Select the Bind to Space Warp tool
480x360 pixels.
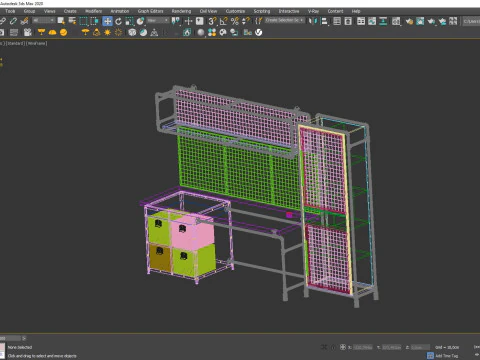[24, 21]
